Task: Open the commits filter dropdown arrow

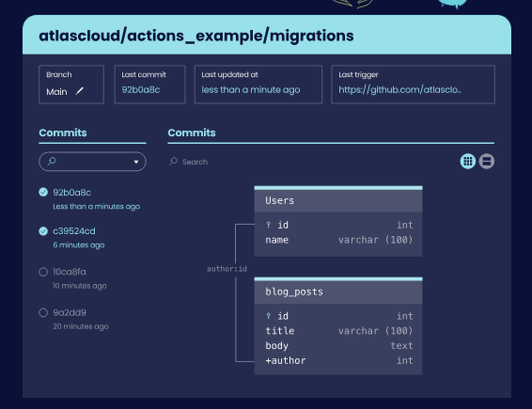Action: tap(136, 162)
